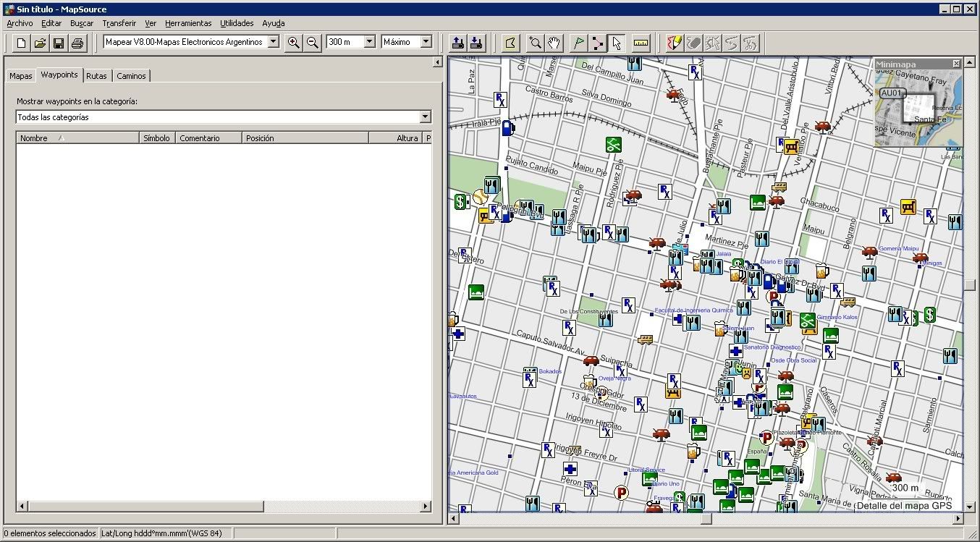Click the Gimnasio Kalos map label

(837, 317)
